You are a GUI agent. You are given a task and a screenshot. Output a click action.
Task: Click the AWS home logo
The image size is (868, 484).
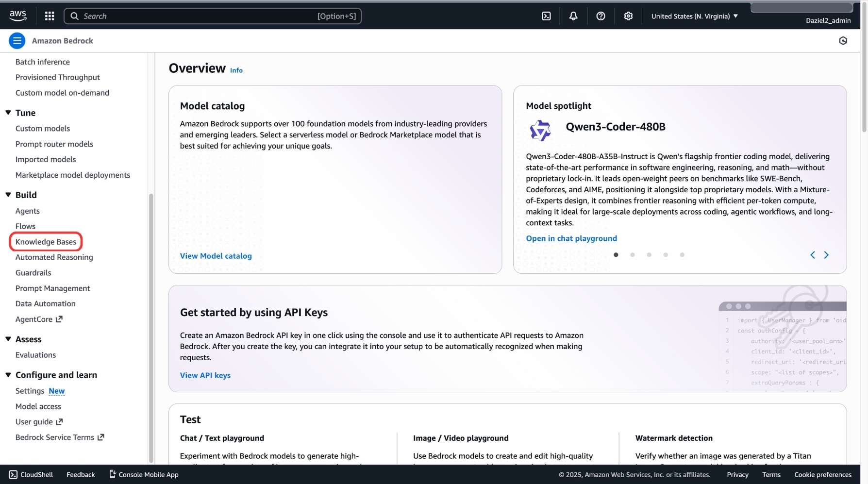(17, 15)
